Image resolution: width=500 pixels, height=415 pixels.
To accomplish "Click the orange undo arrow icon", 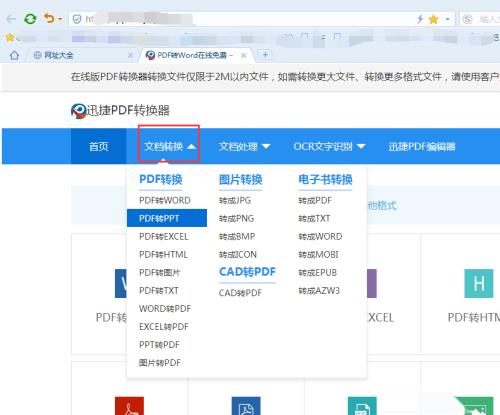I will pos(49,18).
